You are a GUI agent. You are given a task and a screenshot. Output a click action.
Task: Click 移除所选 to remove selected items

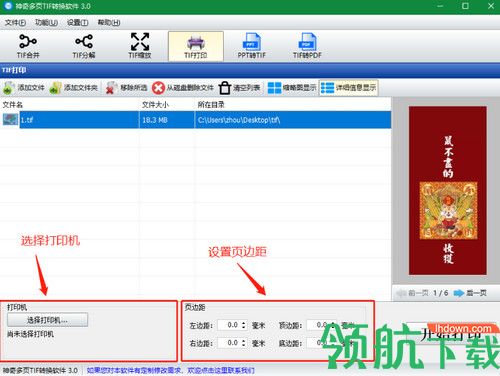[x=126, y=88]
